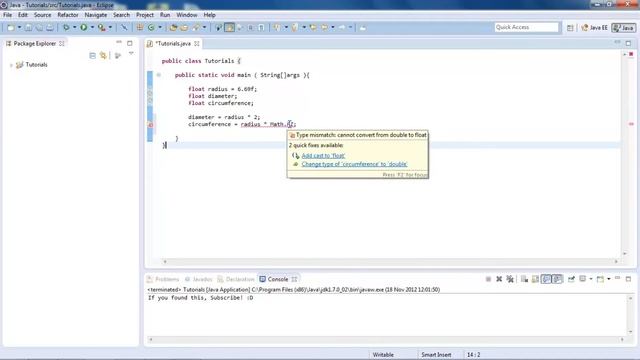
Task: Click the Display Selected Console icon
Action: click(582, 279)
